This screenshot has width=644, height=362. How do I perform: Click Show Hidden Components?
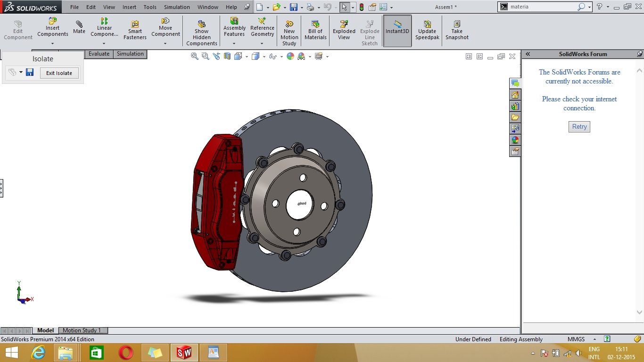[x=202, y=33]
